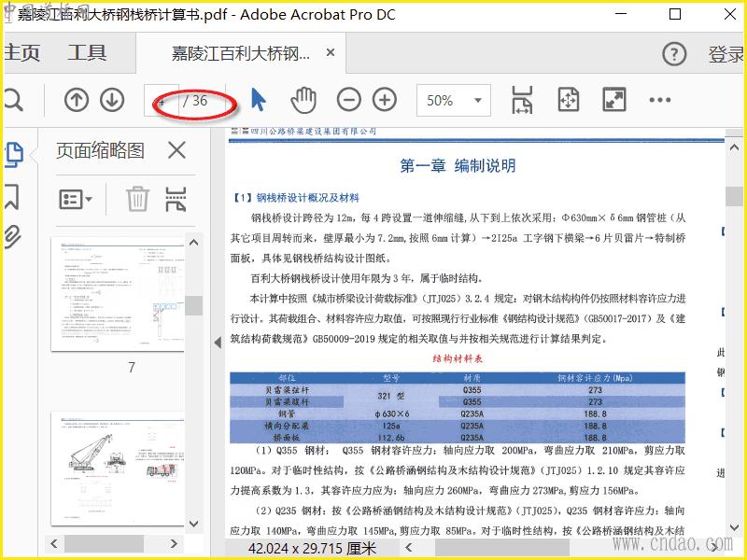Open thumbnail options dropdown menu
Image resolution: width=747 pixels, height=560 pixels.
[76, 199]
